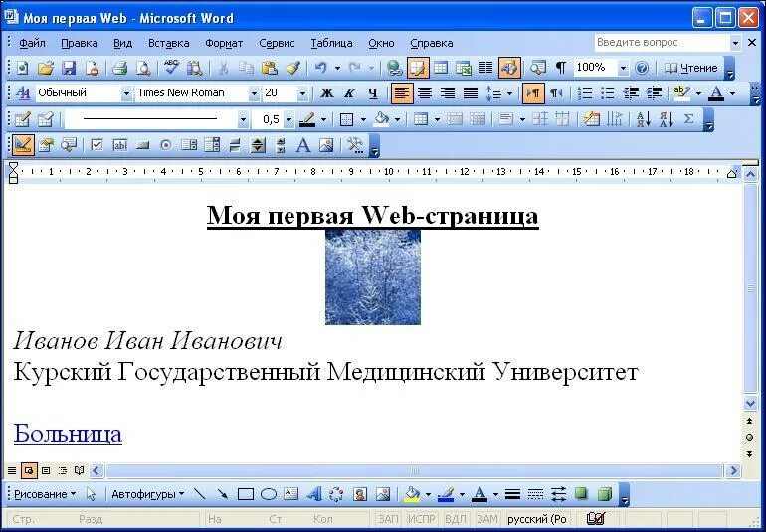Open the Файл menu
Screen dimensions: 766x532
32,43
